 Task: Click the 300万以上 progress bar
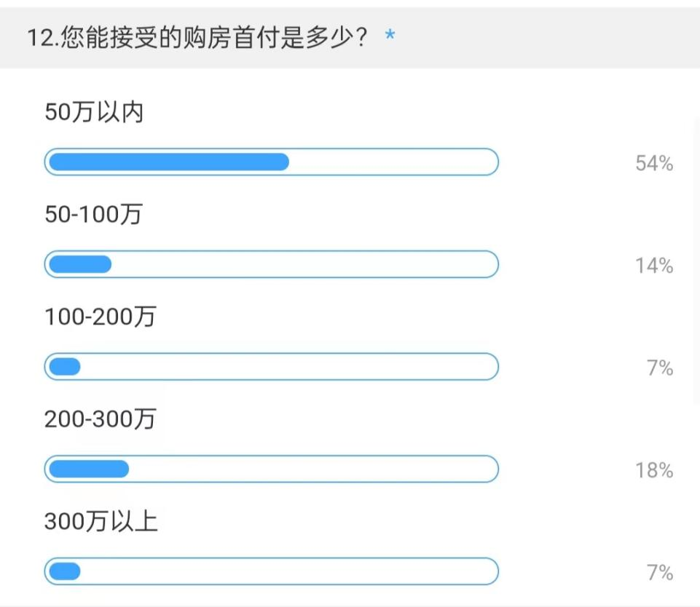point(271,571)
